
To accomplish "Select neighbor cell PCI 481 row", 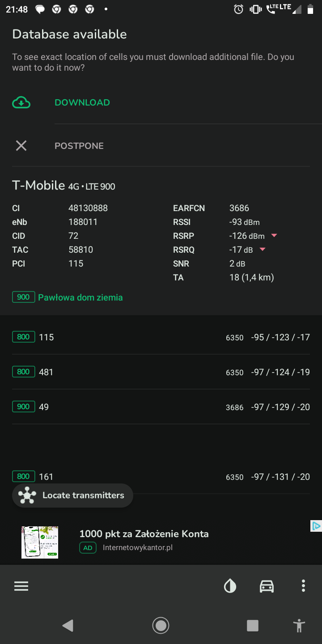I will 161,372.
